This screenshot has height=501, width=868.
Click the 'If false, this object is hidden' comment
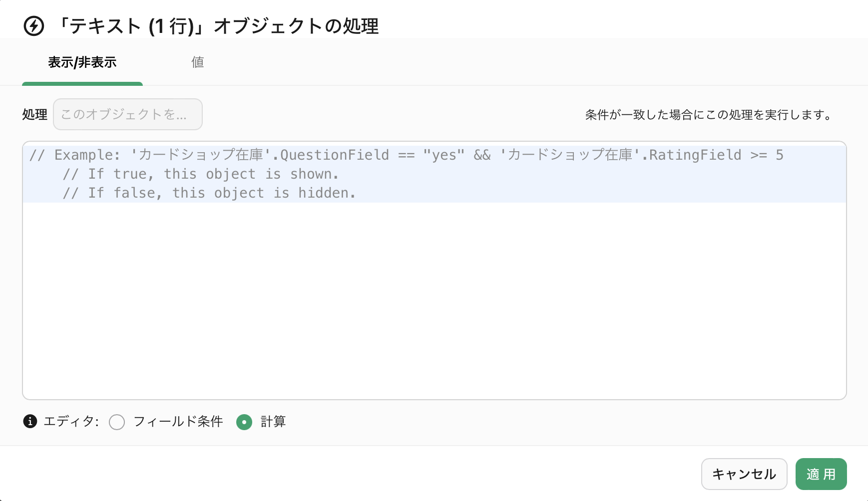point(209,193)
